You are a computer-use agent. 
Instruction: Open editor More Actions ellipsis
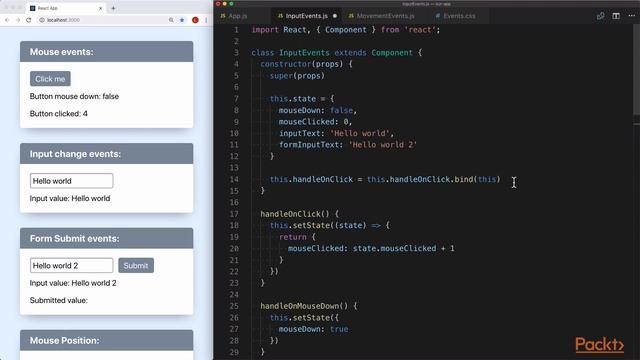click(631, 16)
